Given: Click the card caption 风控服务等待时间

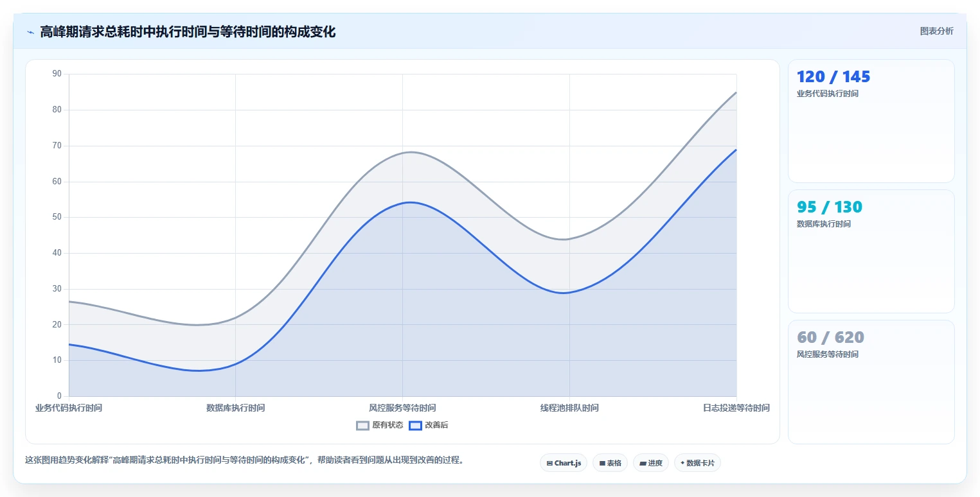Looking at the screenshot, I should pos(828,354).
